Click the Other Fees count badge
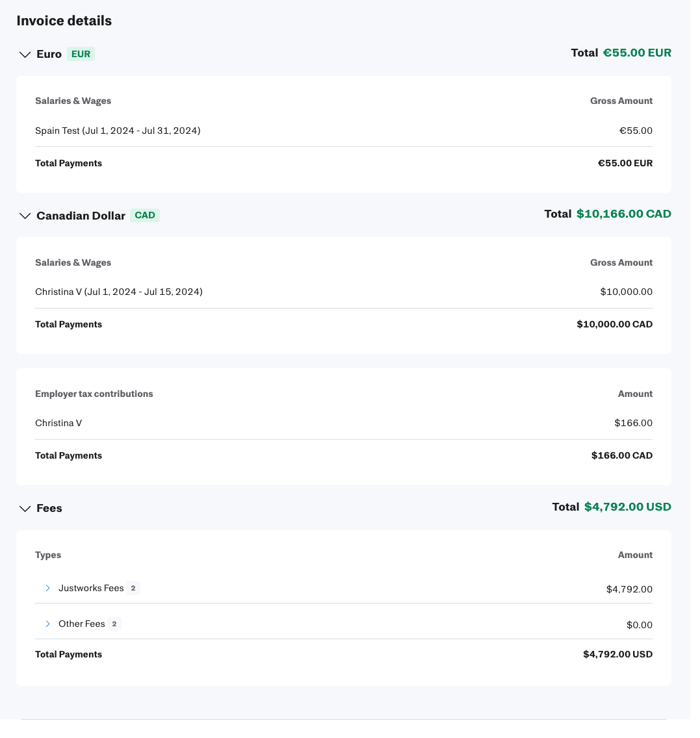Image resolution: width=700 pixels, height=738 pixels. [x=114, y=624]
